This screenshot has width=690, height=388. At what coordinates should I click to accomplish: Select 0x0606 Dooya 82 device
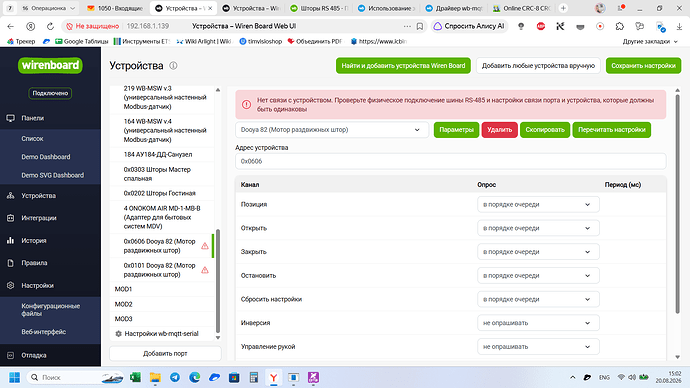(162, 246)
